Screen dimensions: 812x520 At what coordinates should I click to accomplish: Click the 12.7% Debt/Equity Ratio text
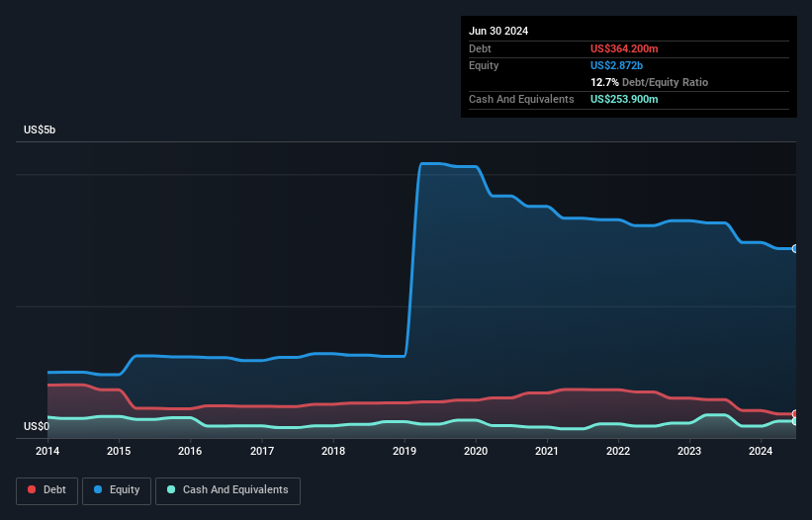click(x=649, y=82)
